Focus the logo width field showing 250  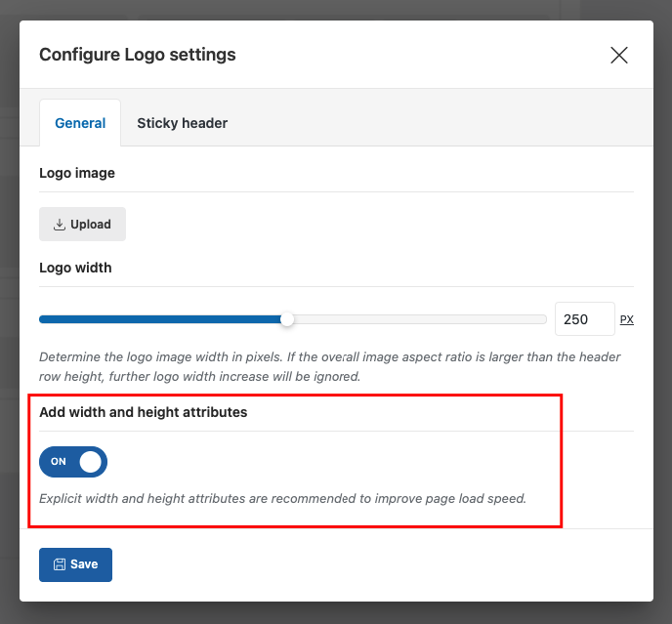583,319
